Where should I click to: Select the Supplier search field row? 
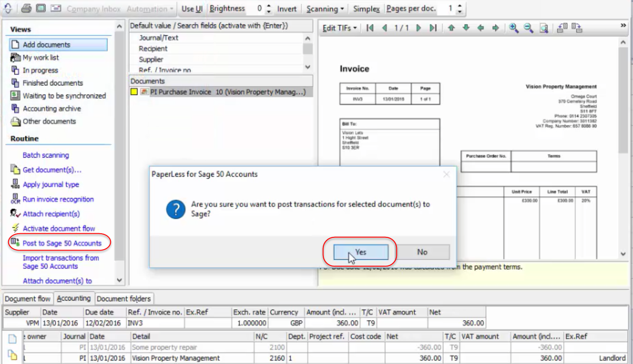click(216, 59)
